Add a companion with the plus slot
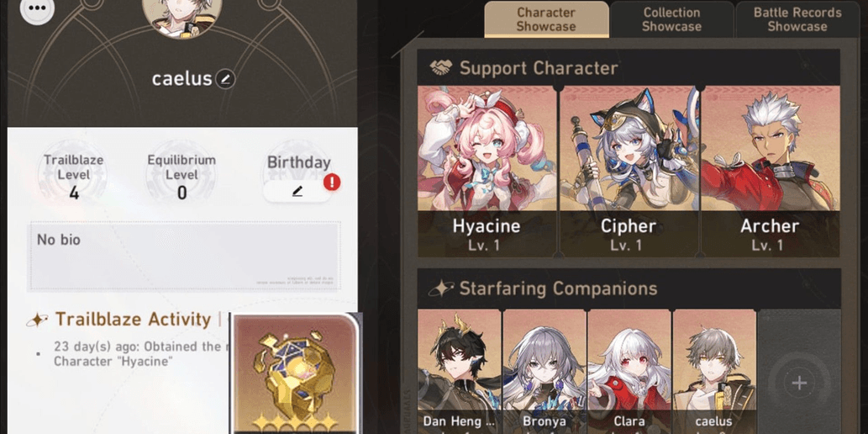868x434 pixels. pyautogui.click(x=799, y=383)
